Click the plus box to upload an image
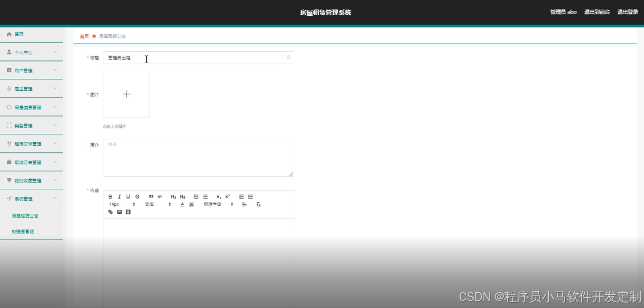Screen dimensions: 644x308 [127, 95]
